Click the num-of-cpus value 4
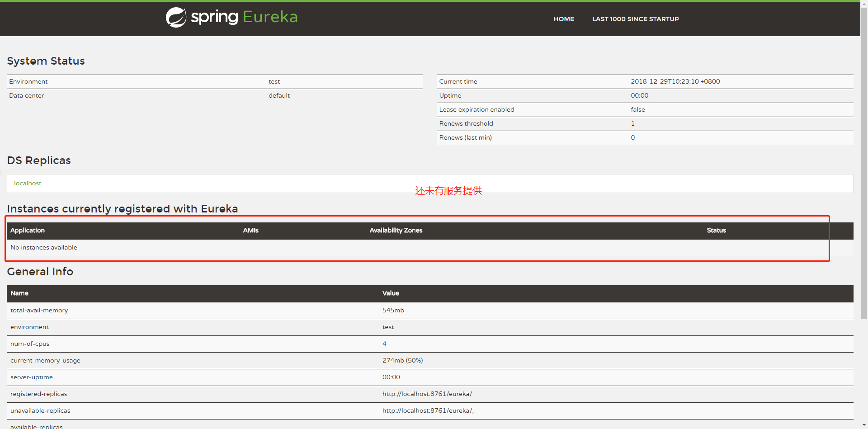 384,344
